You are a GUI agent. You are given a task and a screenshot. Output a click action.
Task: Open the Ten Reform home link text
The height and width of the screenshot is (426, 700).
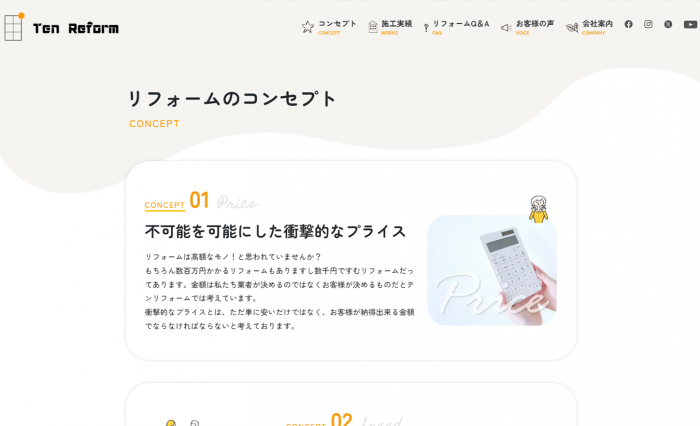[76, 29]
